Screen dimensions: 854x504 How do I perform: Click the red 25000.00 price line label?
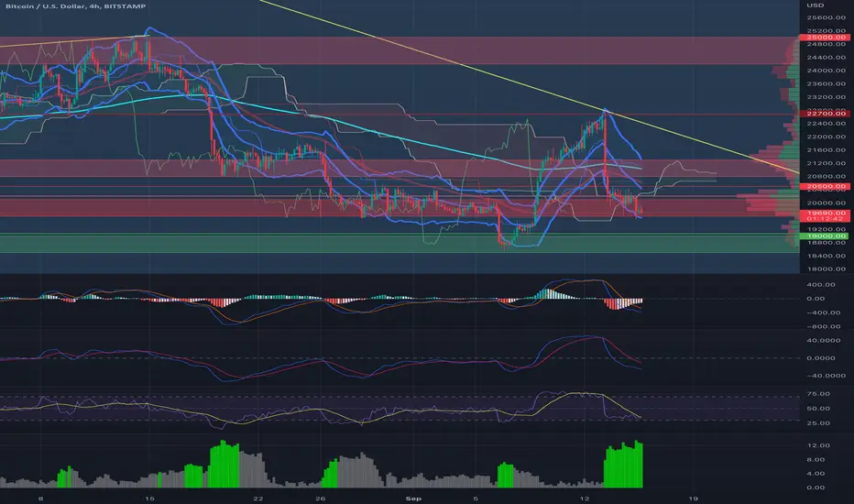tap(826, 37)
